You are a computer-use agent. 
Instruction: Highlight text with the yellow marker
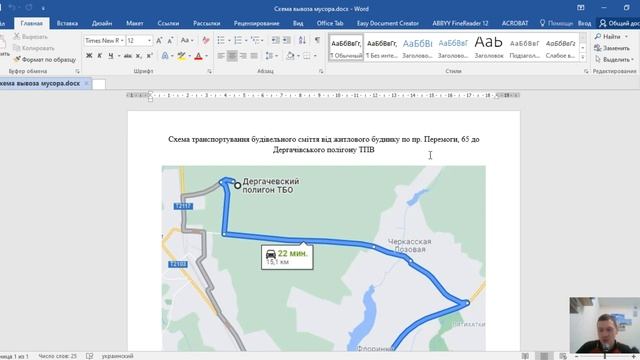click(x=182, y=56)
